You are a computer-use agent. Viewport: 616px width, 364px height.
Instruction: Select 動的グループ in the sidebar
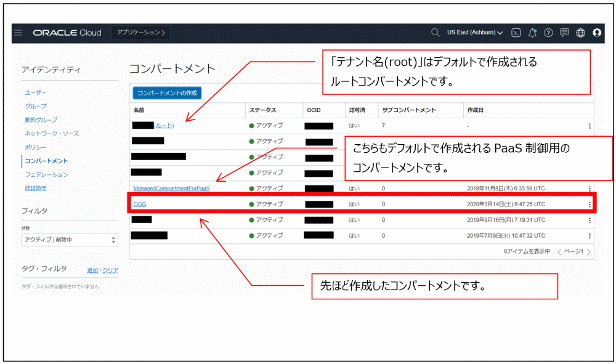[41, 119]
